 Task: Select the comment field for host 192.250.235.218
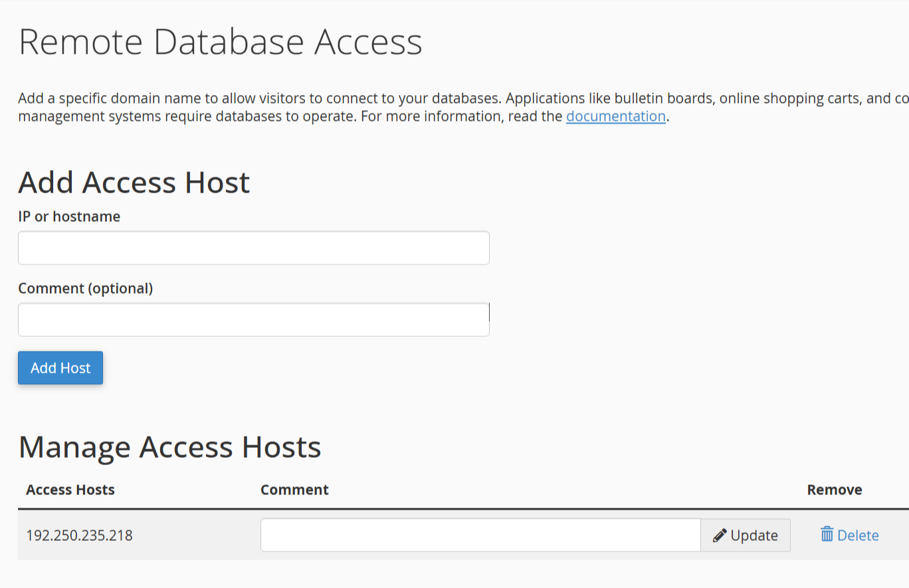point(480,535)
